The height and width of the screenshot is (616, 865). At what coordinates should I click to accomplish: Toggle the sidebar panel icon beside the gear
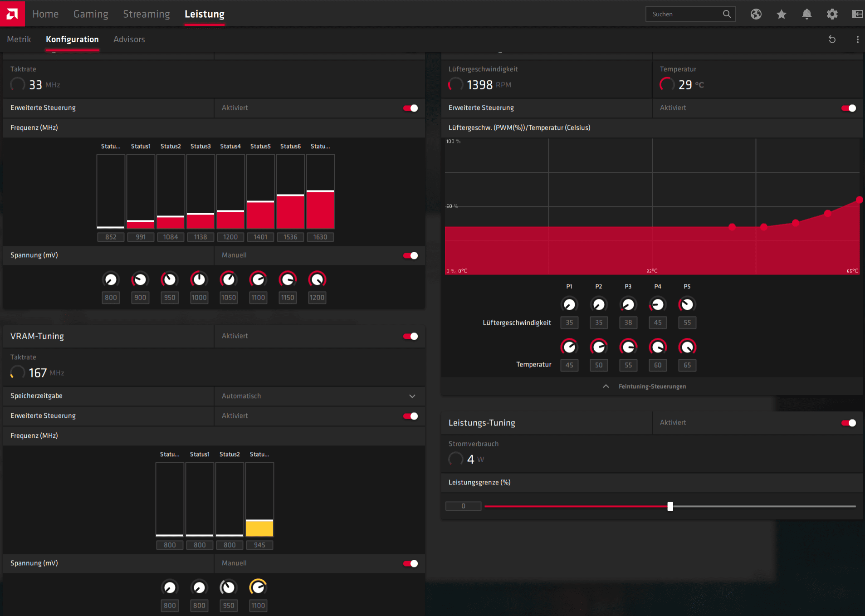tap(857, 14)
